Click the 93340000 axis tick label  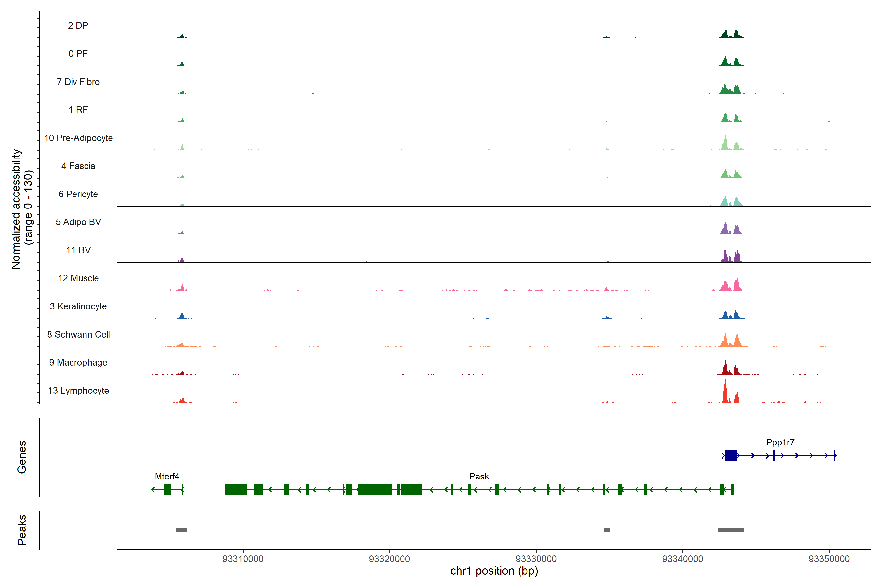point(683,559)
